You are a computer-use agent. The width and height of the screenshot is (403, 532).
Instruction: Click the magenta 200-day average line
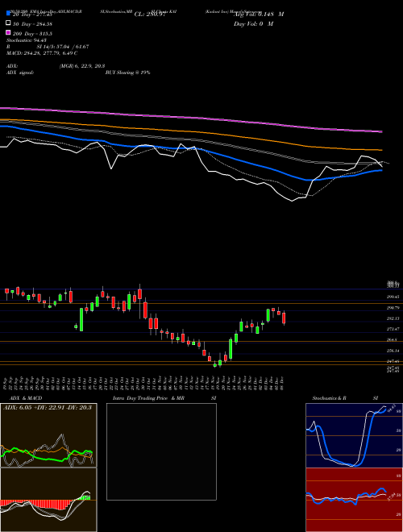(x=190, y=118)
